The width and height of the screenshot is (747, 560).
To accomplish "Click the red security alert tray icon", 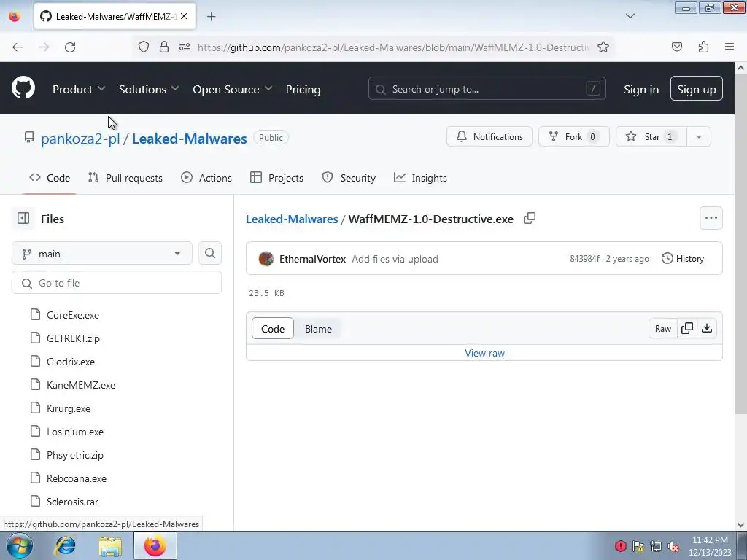I will click(620, 545).
